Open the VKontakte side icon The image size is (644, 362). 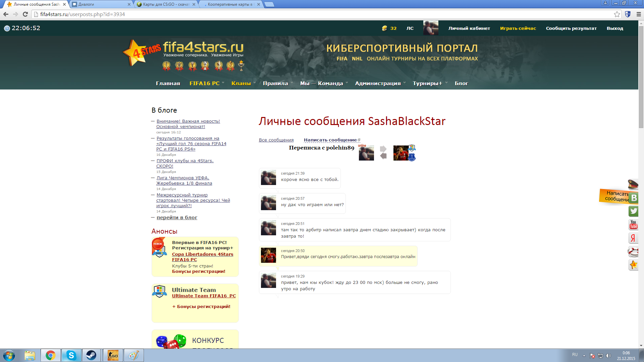(x=634, y=198)
